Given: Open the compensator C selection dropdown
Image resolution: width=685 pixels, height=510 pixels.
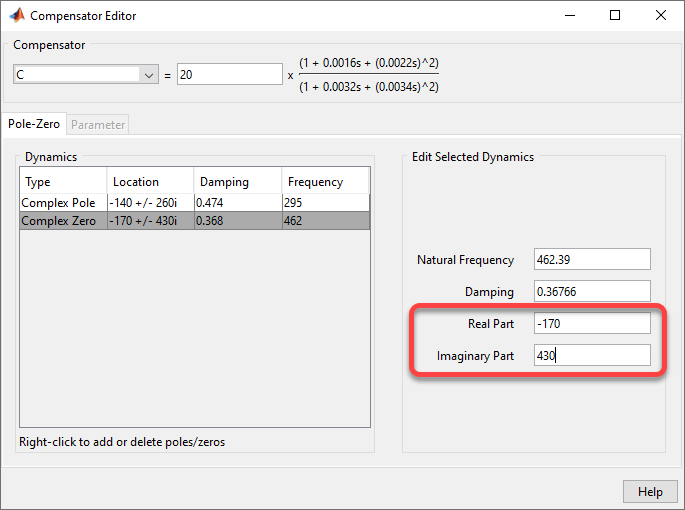Looking at the screenshot, I should [x=149, y=75].
